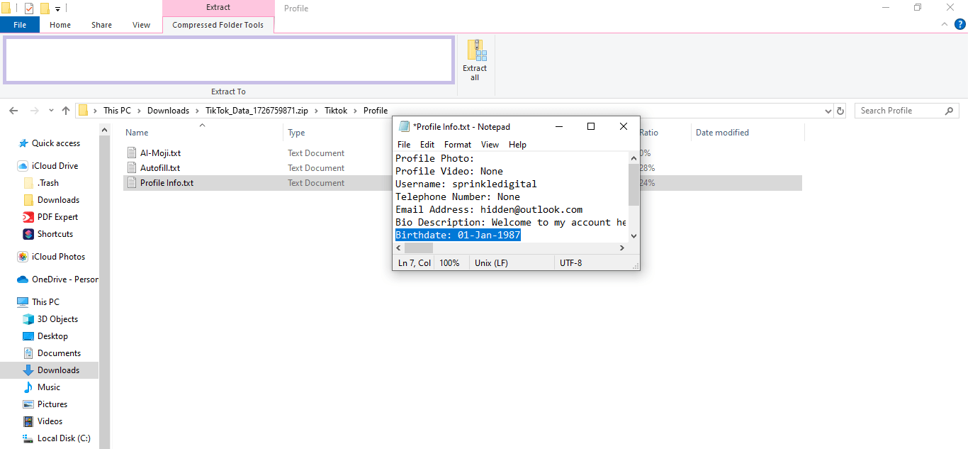Open the blue File tab
The image size is (980, 449).
(x=20, y=25)
